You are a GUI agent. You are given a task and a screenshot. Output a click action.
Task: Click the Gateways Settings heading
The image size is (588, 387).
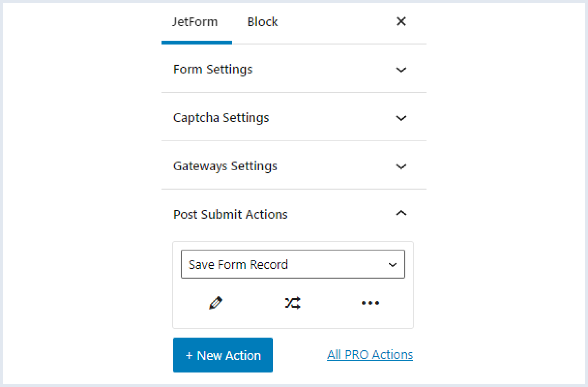pyautogui.click(x=225, y=166)
